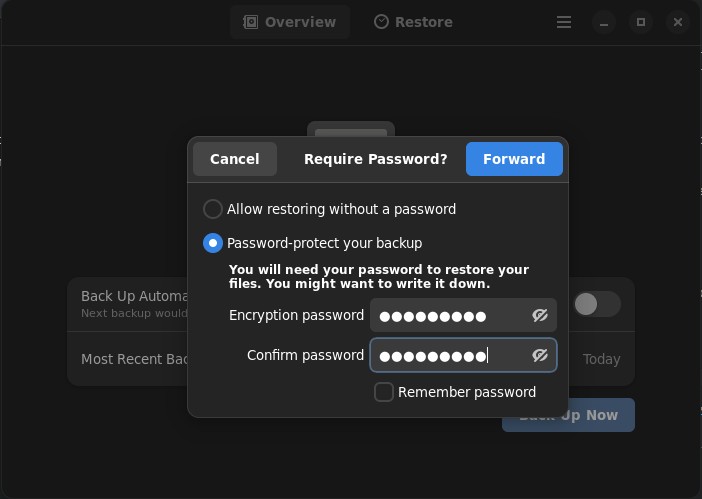Click the Most Recent Backup row

point(351,359)
